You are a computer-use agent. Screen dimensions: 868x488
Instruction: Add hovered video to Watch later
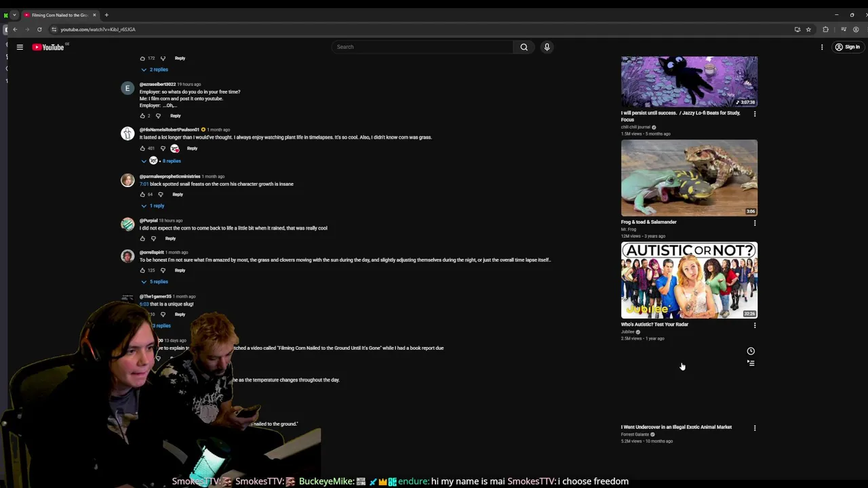tap(751, 351)
